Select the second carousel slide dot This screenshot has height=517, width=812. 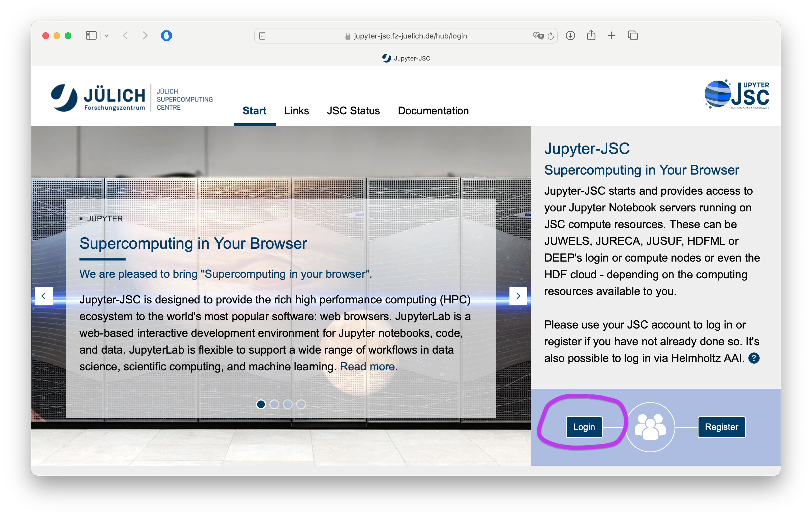pyautogui.click(x=274, y=404)
